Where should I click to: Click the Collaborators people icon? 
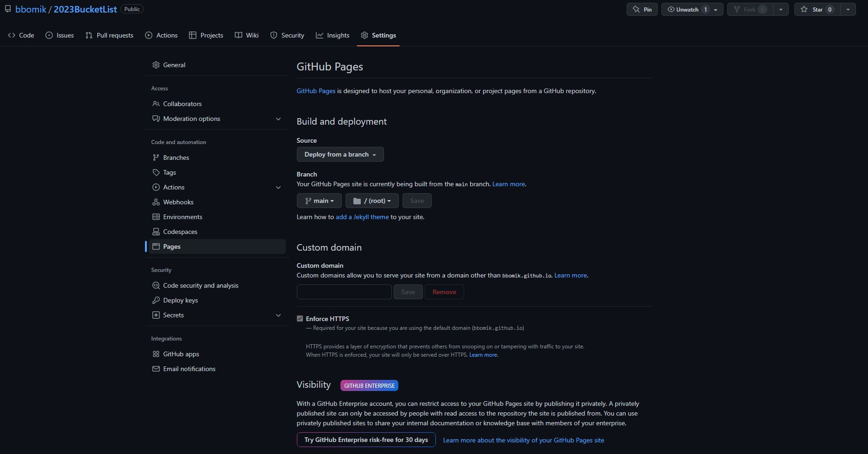pyautogui.click(x=156, y=104)
